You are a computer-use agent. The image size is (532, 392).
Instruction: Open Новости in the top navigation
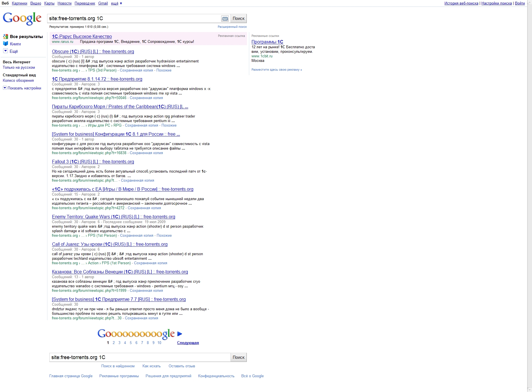[x=64, y=3]
